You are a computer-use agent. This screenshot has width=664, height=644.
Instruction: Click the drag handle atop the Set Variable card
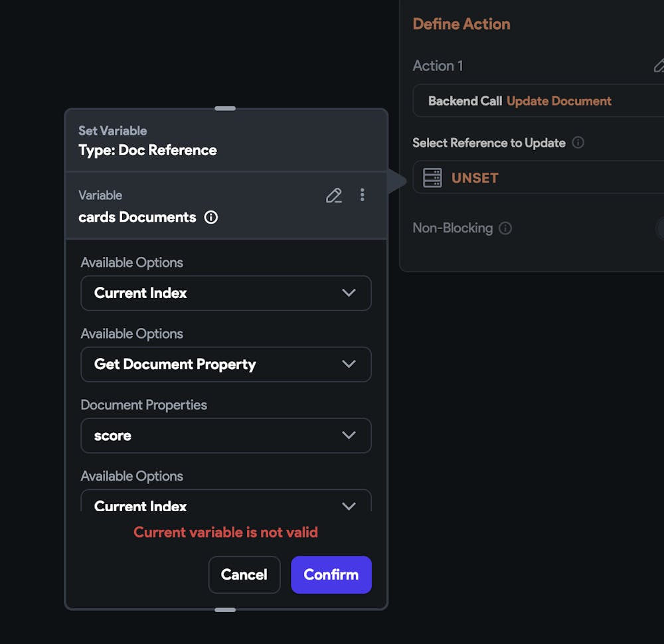(x=226, y=108)
